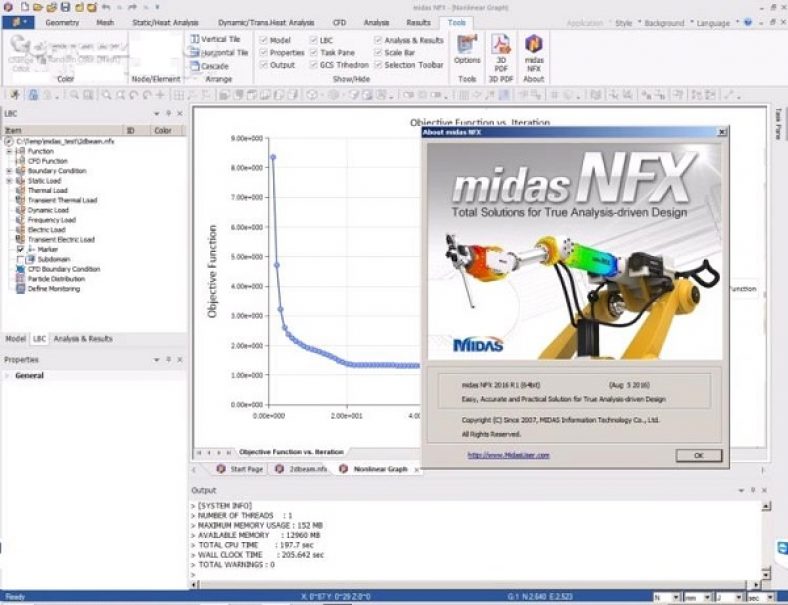The image size is (788, 605).
Task: Open the LBC panel options dropdown arrow
Action: 157,114
